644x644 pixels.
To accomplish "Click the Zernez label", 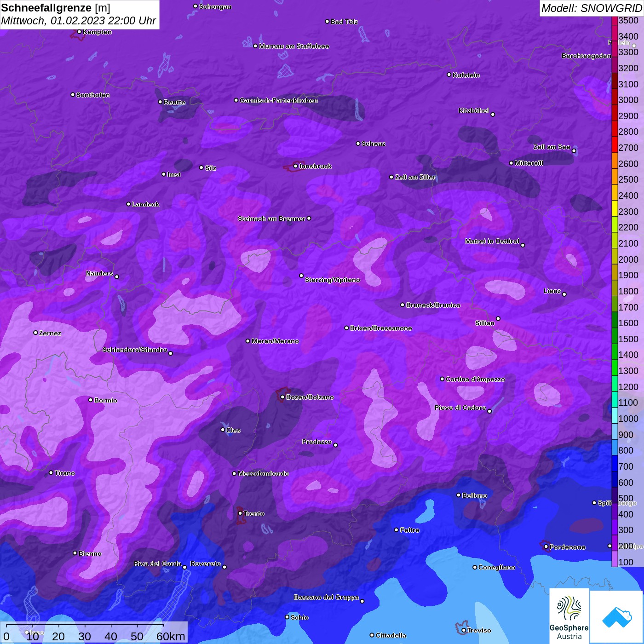I will pyautogui.click(x=50, y=333).
